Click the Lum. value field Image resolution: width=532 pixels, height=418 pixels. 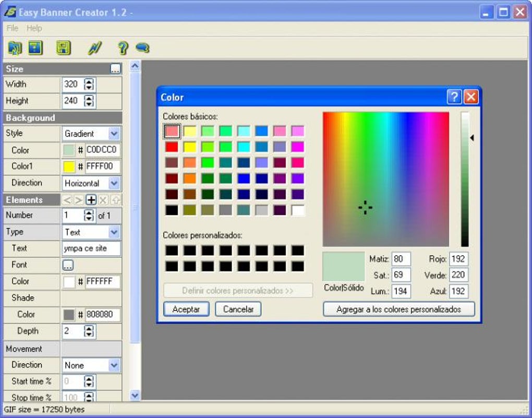click(x=401, y=291)
